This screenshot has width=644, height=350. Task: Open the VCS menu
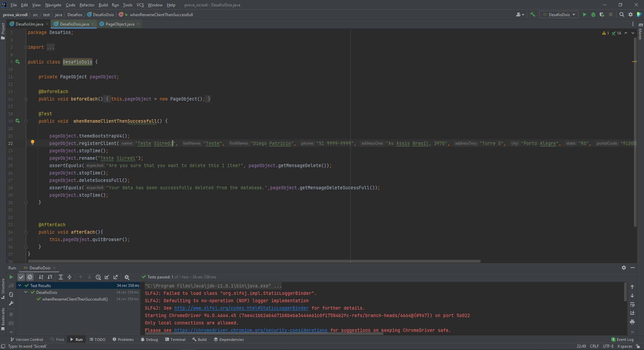coord(140,5)
